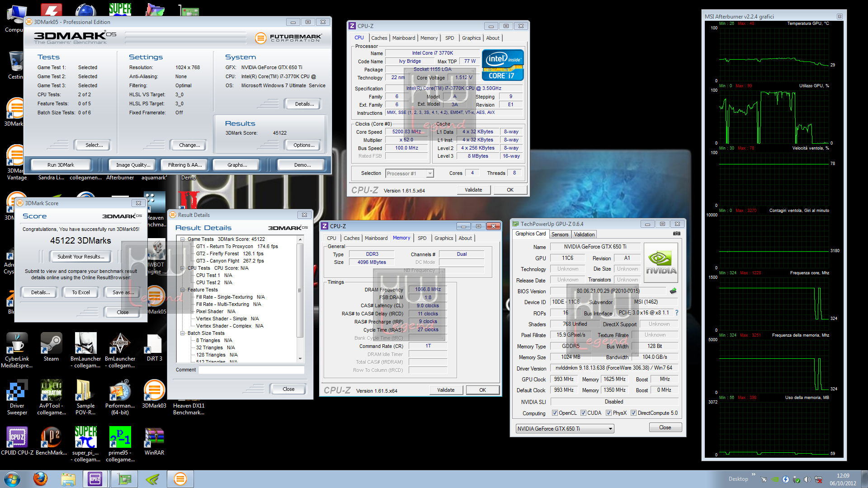The image size is (868, 488).
Task: Collapse CPU Tests tree node
Action: tap(183, 268)
